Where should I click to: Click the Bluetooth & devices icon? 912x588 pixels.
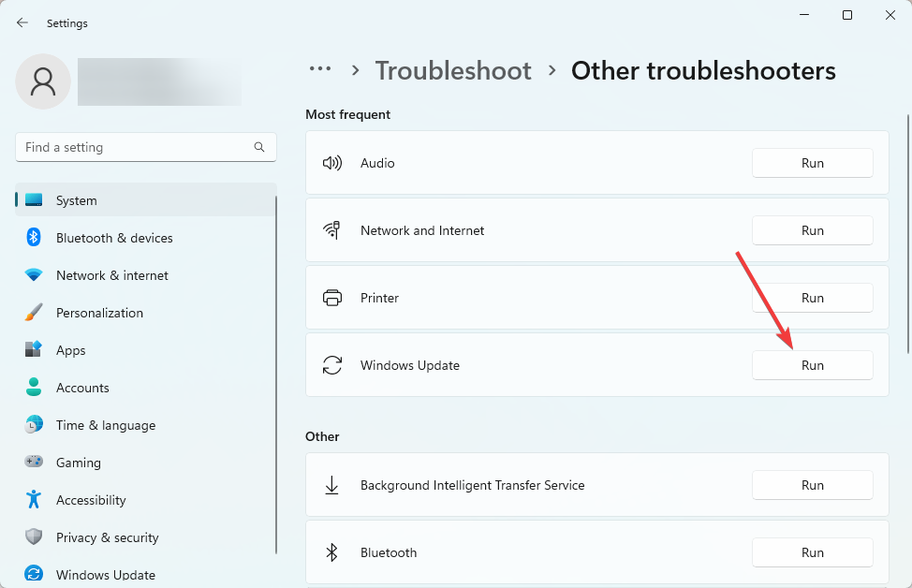34,237
